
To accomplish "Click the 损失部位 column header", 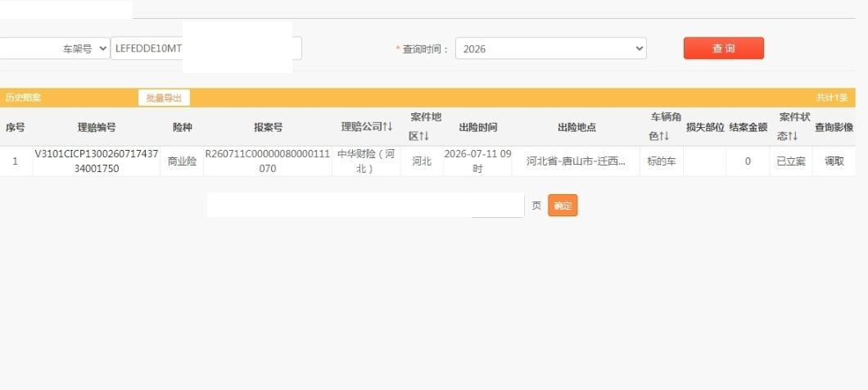I will [x=705, y=127].
